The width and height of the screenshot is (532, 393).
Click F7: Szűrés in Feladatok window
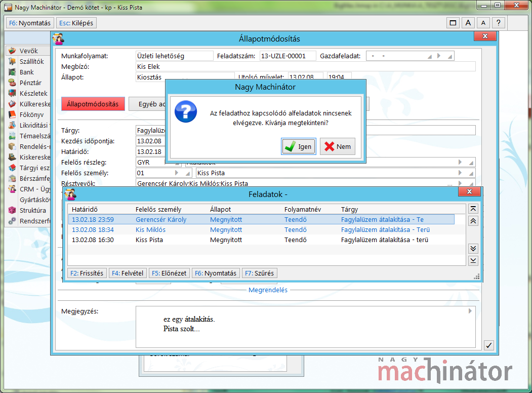(x=260, y=273)
